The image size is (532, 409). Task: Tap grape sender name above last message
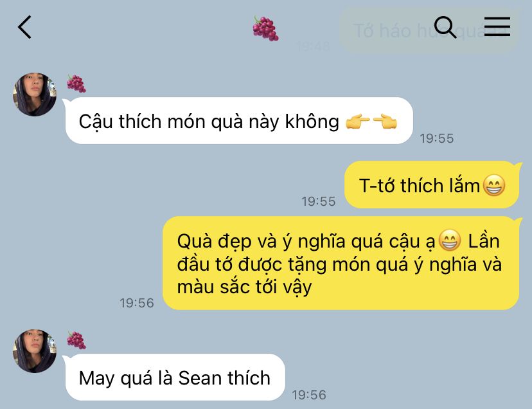(76, 340)
